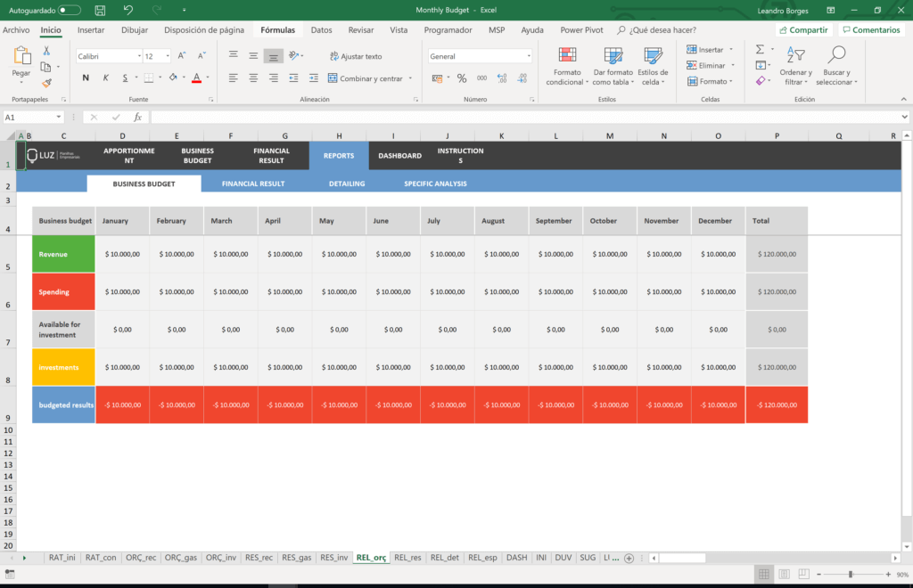Click the Compartir button

coord(803,29)
